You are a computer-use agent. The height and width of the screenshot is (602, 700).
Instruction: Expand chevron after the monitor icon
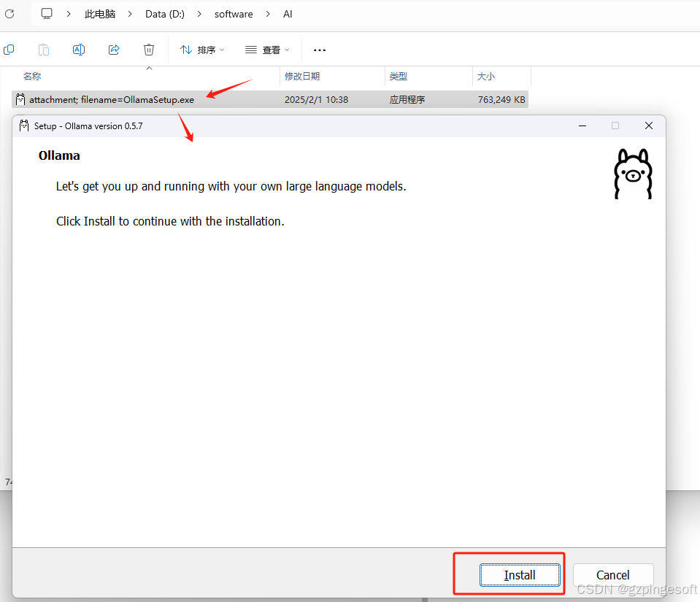69,14
